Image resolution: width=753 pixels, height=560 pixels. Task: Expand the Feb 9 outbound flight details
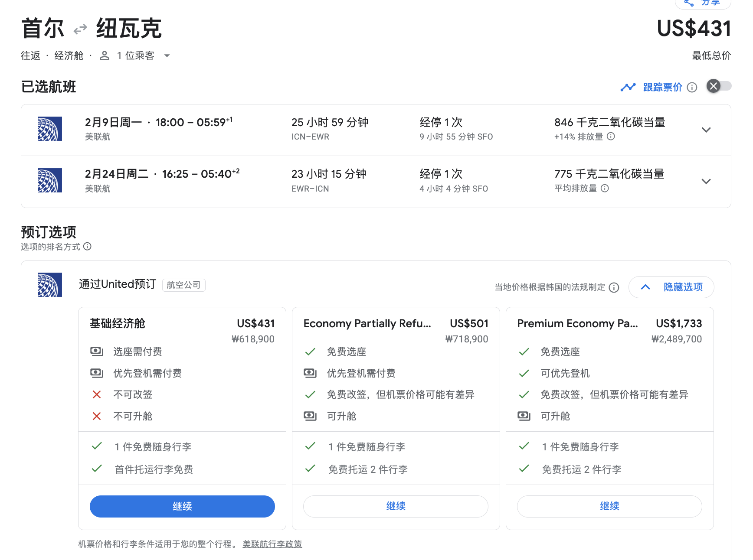(x=706, y=130)
